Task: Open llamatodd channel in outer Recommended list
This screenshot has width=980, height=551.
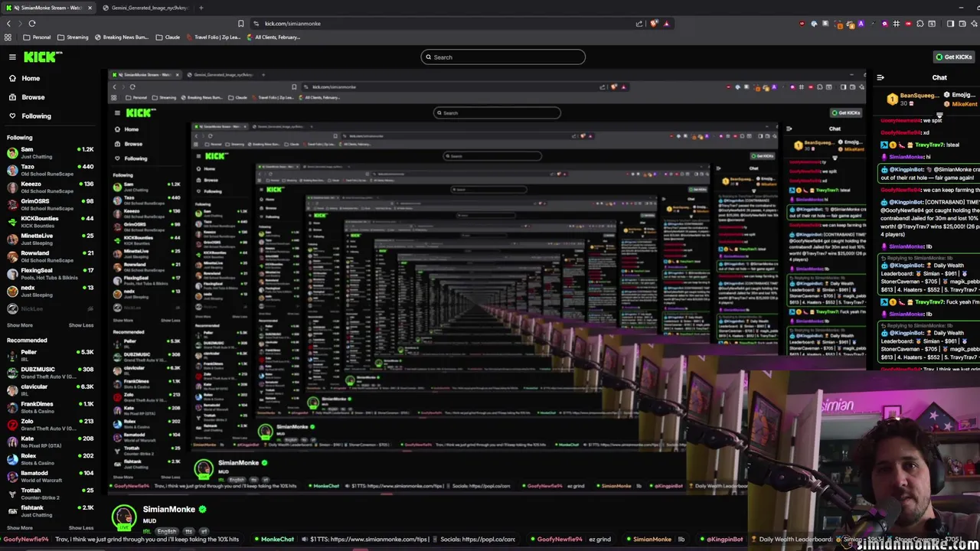Action: pos(50,476)
